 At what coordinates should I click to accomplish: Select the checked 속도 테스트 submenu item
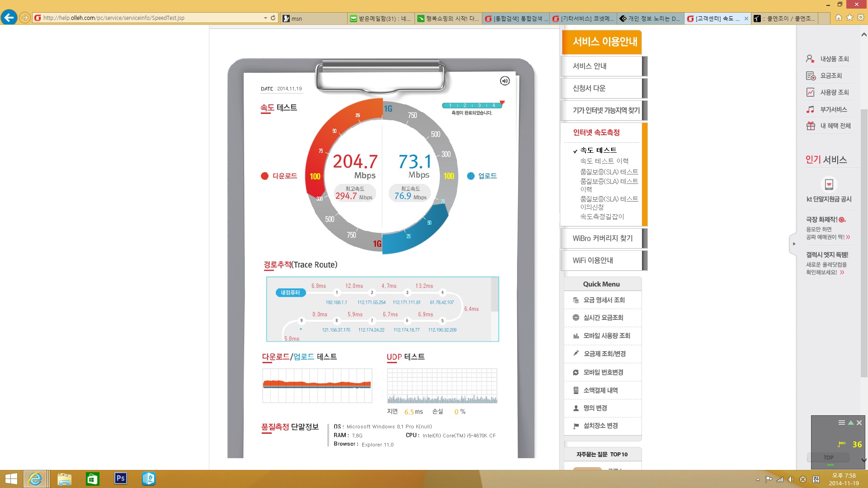[x=598, y=150]
